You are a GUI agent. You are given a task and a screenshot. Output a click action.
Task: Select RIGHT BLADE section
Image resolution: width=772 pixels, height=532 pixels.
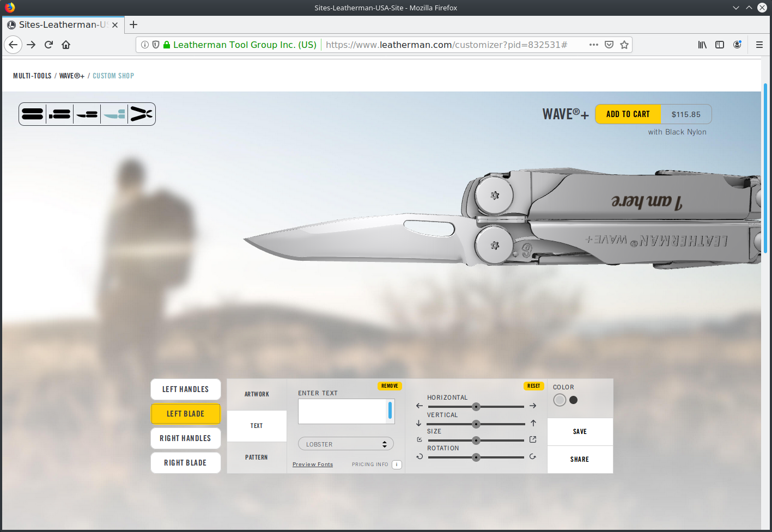click(185, 463)
